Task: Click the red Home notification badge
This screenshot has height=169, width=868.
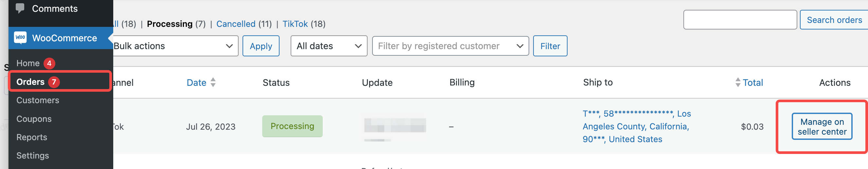Action: pyautogui.click(x=49, y=64)
